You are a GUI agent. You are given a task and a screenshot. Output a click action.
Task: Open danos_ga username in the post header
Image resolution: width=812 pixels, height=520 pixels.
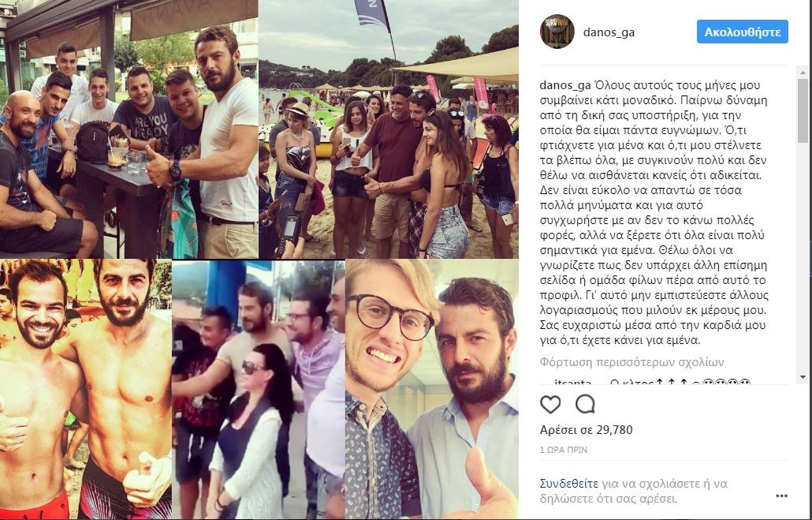[x=609, y=32]
